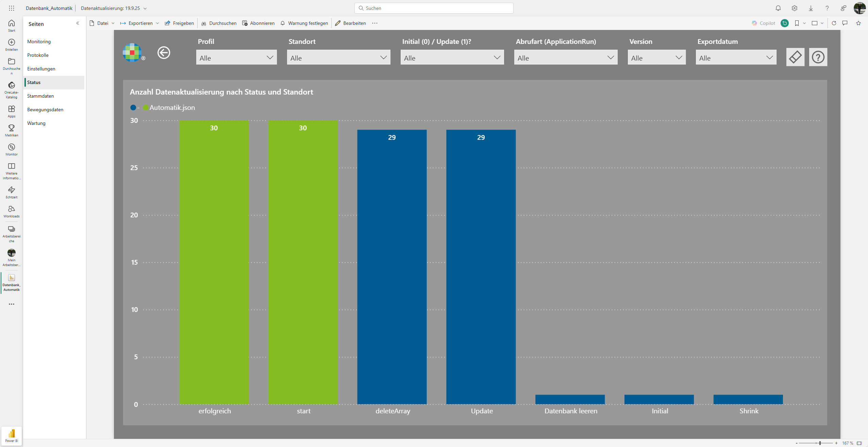The height and width of the screenshot is (447, 868).
Task: Collapse the Seiten pages pane
Action: (78, 23)
